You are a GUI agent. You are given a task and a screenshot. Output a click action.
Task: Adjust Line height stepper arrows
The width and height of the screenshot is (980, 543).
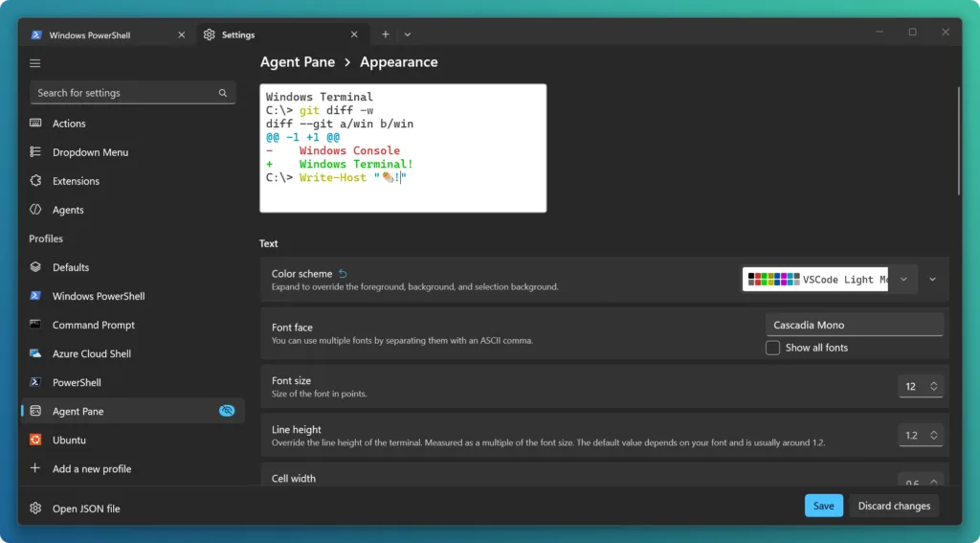(x=934, y=436)
